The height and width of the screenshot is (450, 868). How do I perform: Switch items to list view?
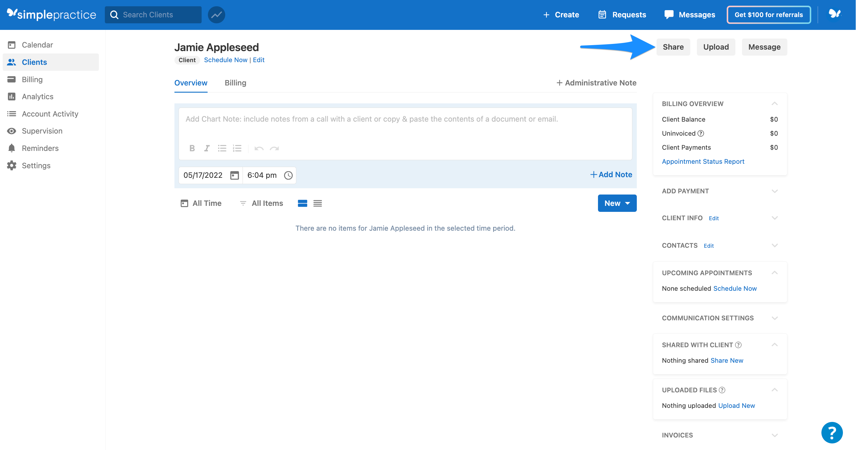pyautogui.click(x=317, y=203)
